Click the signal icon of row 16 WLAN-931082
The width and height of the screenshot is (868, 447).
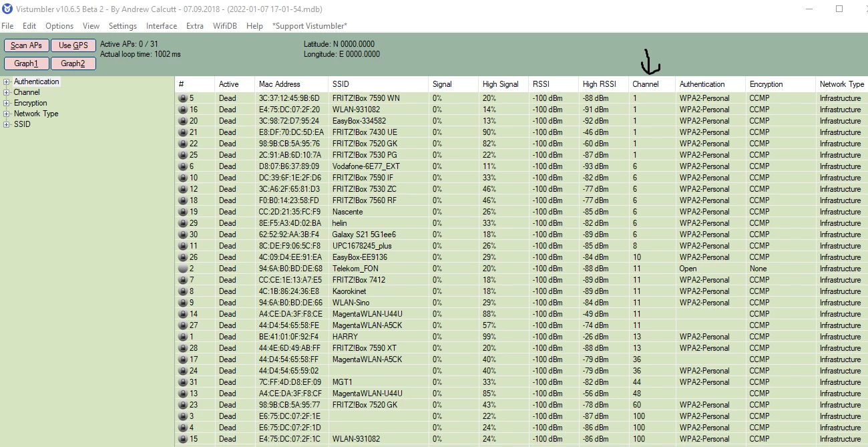tap(182, 110)
